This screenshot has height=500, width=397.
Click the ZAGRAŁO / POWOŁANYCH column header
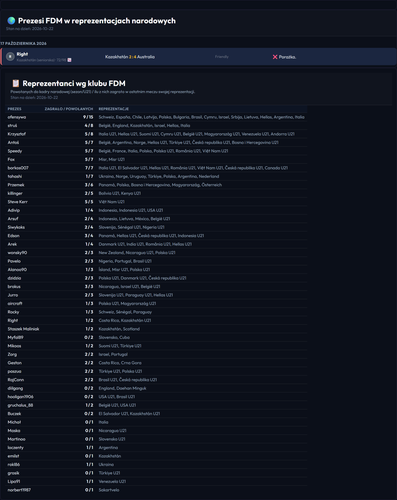[69, 109]
